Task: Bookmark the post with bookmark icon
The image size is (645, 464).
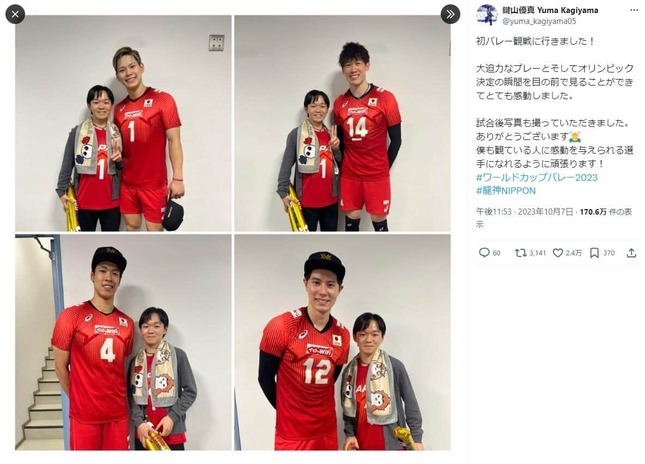Action: point(594,253)
